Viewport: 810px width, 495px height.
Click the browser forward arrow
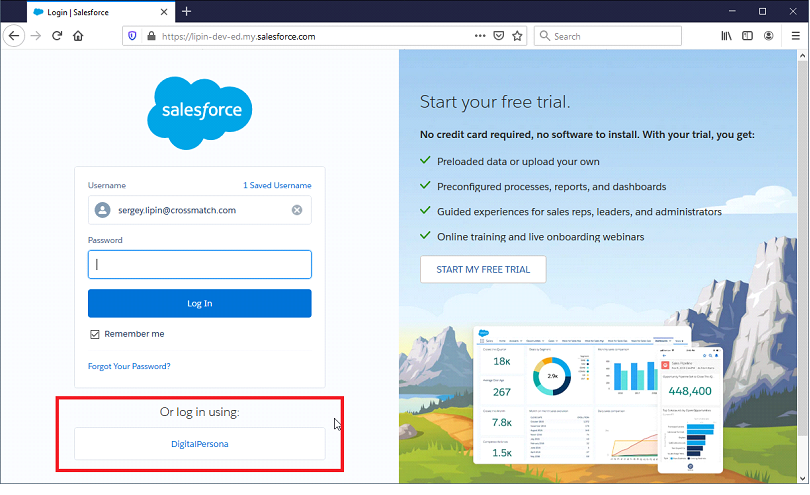36,36
